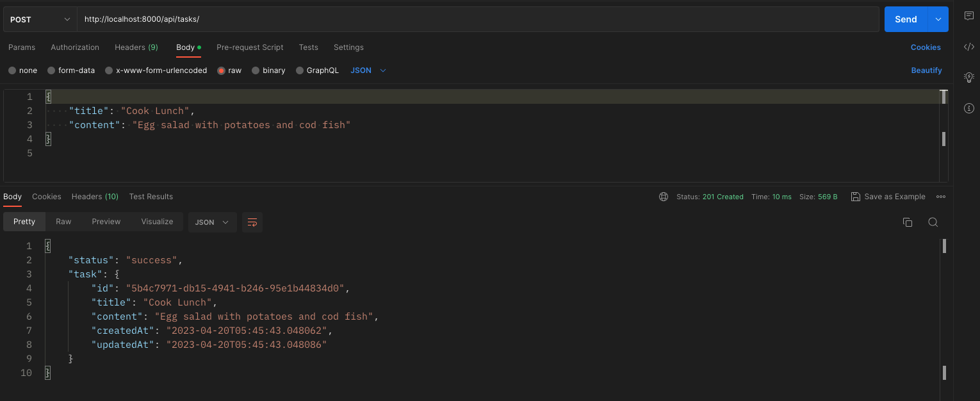Open the Send button dropdown arrow
The image size is (980, 401).
pos(938,19)
